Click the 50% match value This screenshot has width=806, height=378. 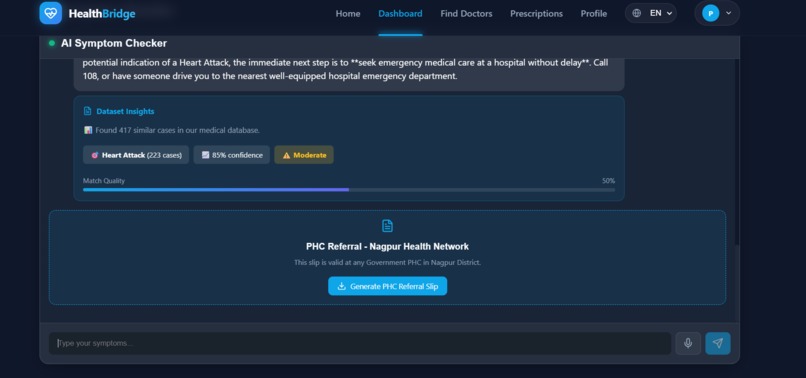point(608,181)
